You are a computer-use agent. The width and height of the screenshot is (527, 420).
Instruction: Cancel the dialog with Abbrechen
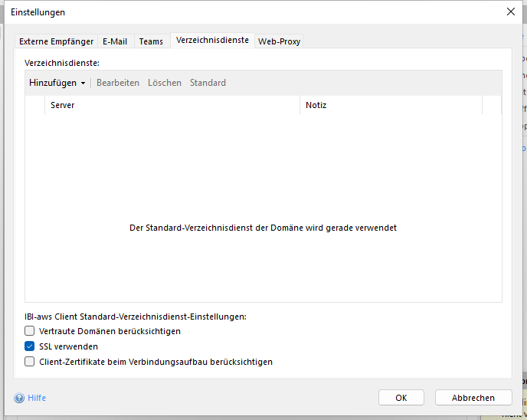point(473,398)
